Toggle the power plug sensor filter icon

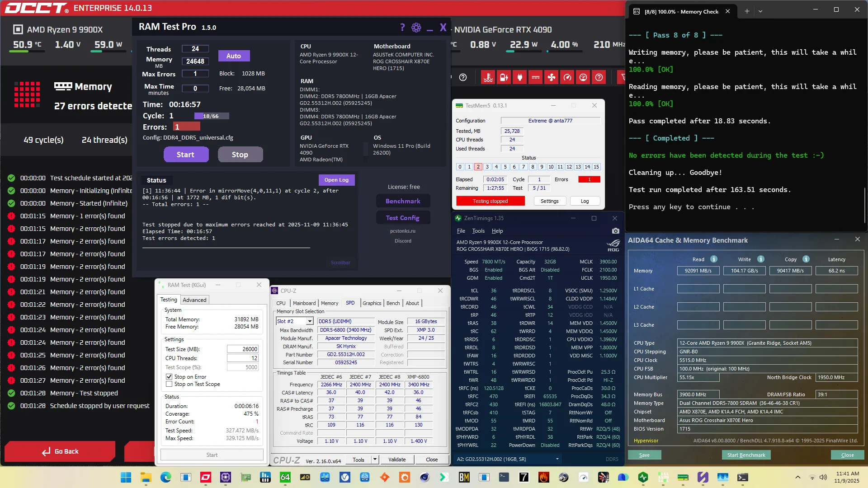pos(520,77)
